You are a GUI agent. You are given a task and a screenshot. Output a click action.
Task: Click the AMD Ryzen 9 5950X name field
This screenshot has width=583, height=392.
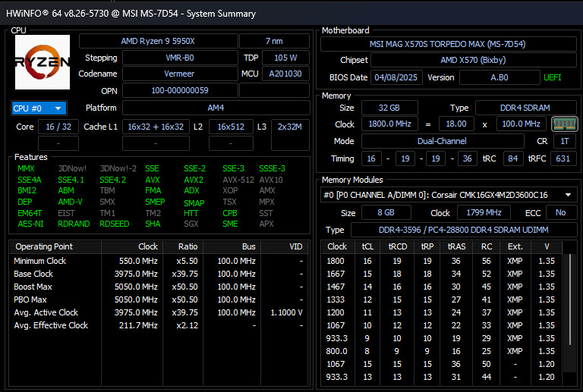[x=158, y=41]
